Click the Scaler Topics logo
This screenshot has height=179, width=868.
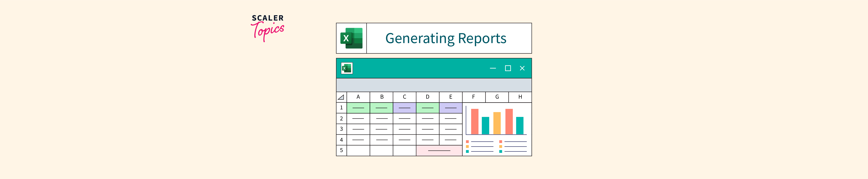(267, 27)
